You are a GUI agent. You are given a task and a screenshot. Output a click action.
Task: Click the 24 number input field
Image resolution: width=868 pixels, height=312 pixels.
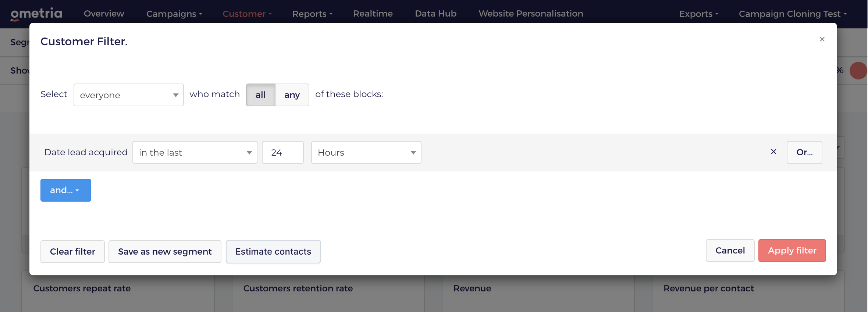(283, 152)
